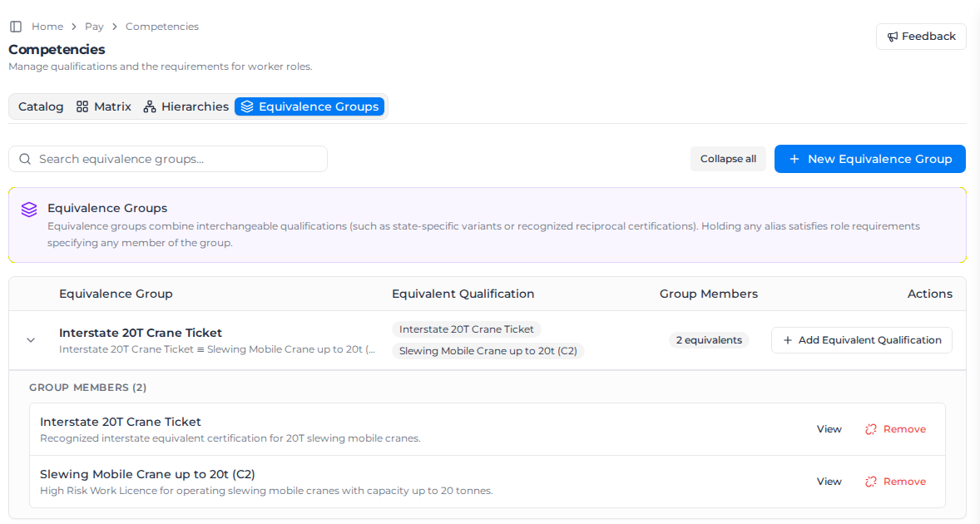Click the megaphone icon in Feedback

893,37
